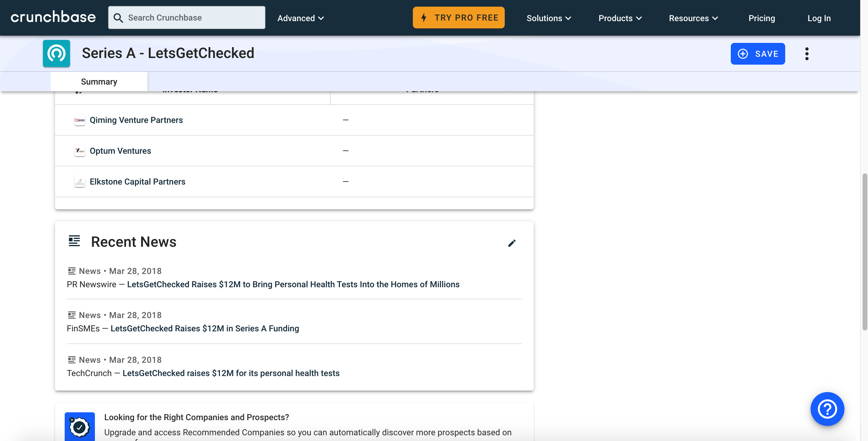Open the Pricing page

(762, 18)
